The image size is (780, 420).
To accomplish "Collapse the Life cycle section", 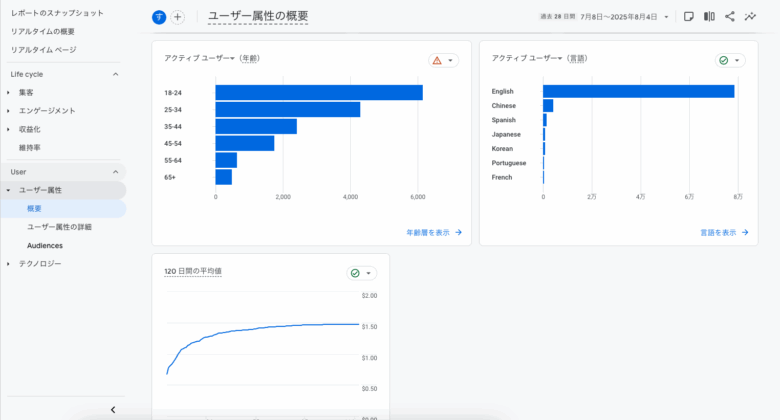I will 115,74.
